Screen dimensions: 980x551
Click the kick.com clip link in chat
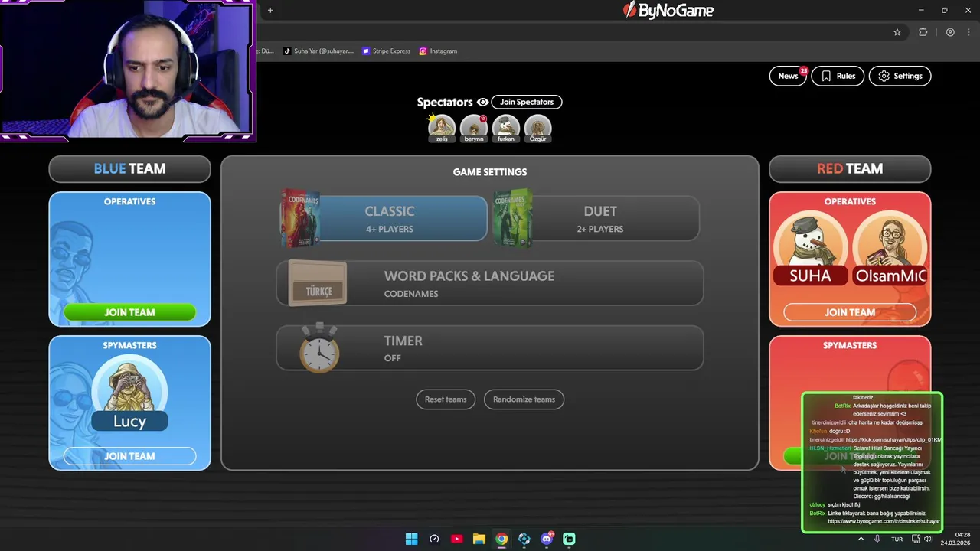tap(893, 440)
